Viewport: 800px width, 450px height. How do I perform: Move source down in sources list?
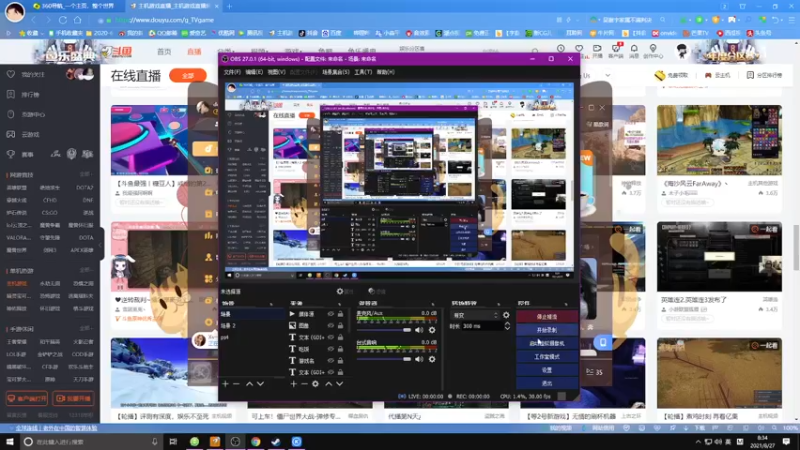(x=339, y=384)
